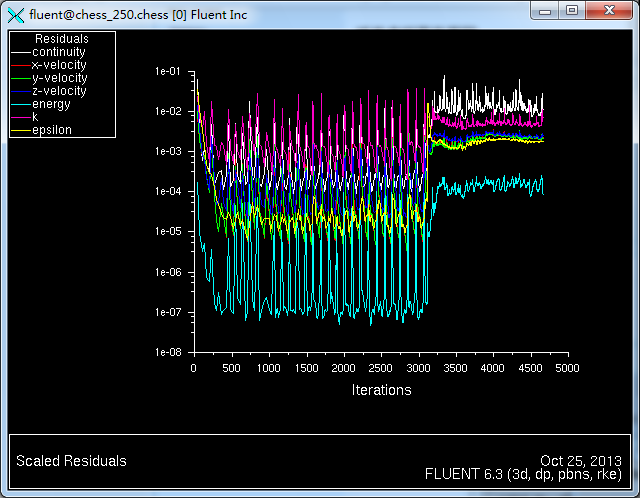Click the Oct 25, 2013 date text

tap(582, 461)
